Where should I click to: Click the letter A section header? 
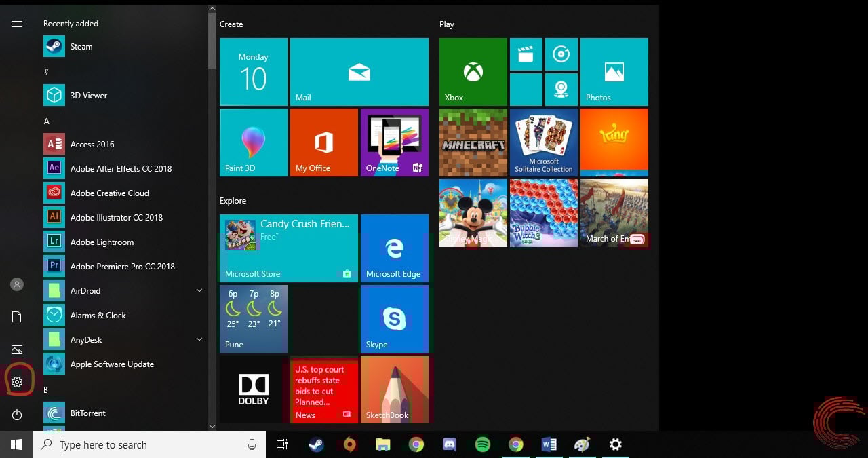(x=47, y=121)
